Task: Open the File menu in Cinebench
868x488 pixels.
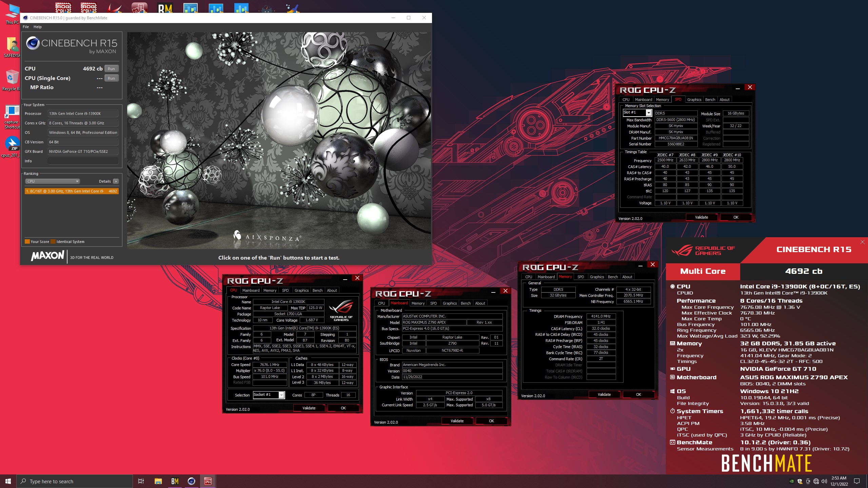Action: click(26, 27)
